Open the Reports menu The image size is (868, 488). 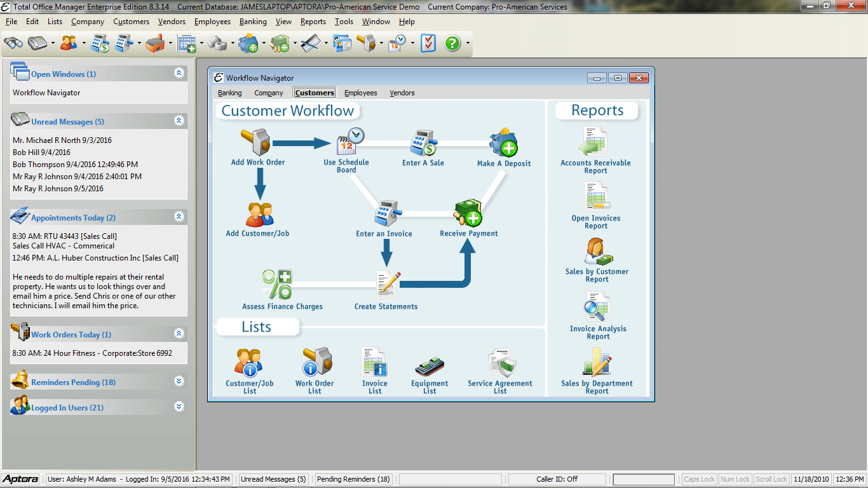pyautogui.click(x=313, y=22)
